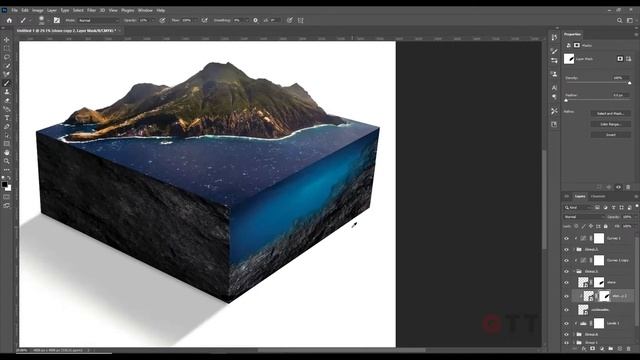Click the new adjustment layer icon
This screenshot has height=360, width=640.
pos(602,349)
